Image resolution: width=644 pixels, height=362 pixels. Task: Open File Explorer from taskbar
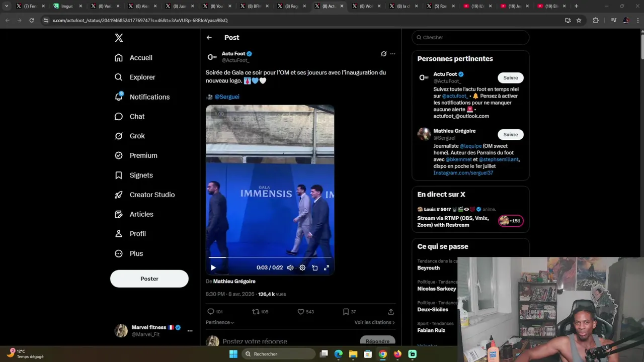(x=353, y=354)
